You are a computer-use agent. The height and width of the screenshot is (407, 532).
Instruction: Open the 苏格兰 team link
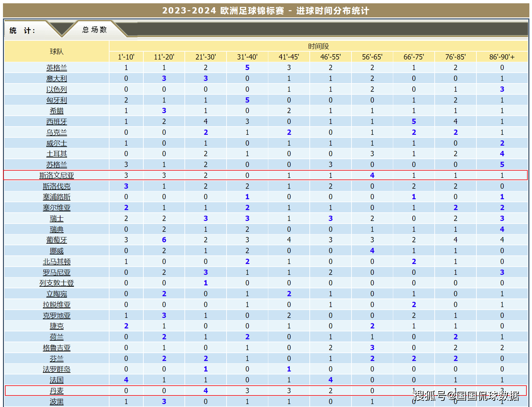57,165
